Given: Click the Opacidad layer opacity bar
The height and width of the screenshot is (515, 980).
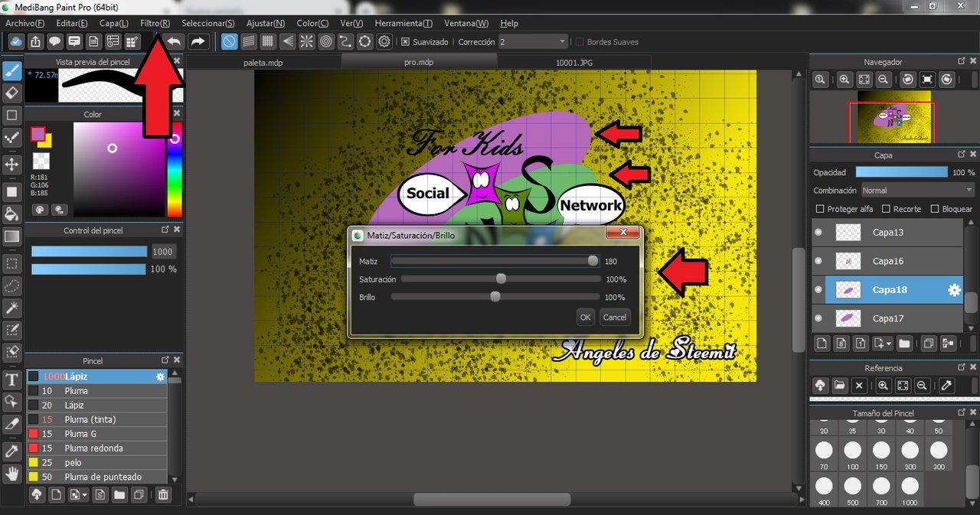Looking at the screenshot, I should (x=901, y=172).
